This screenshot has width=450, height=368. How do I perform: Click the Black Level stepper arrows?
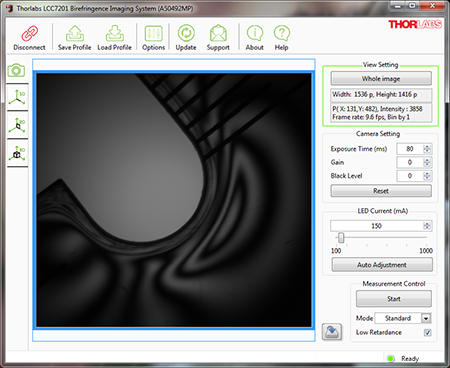pos(427,176)
